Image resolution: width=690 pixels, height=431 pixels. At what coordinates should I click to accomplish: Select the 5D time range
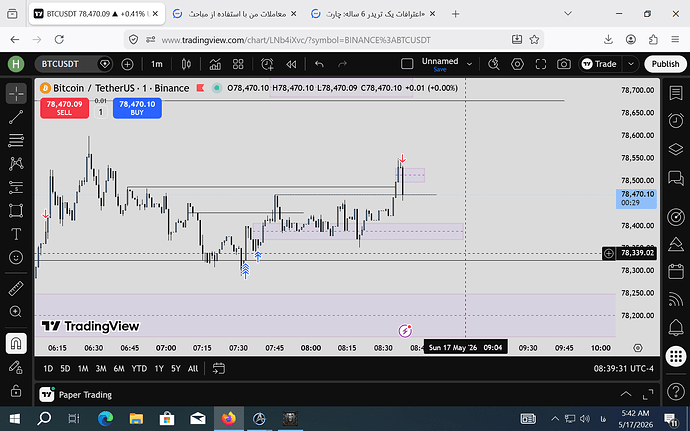pyautogui.click(x=65, y=369)
